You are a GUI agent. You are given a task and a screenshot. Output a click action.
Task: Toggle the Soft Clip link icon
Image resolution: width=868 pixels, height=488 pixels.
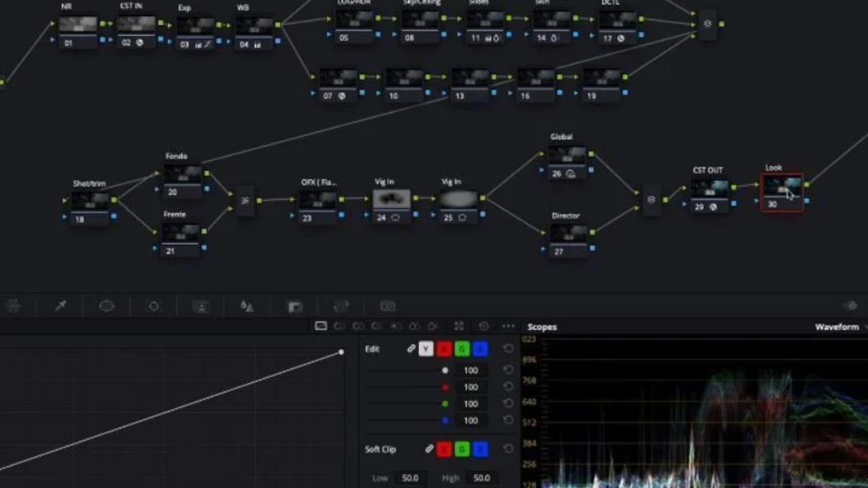click(x=429, y=449)
